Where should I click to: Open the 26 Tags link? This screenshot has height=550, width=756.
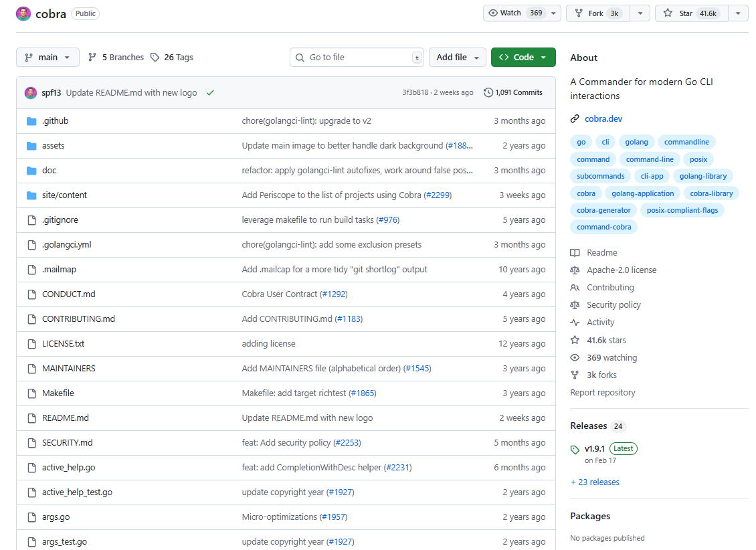[172, 58]
